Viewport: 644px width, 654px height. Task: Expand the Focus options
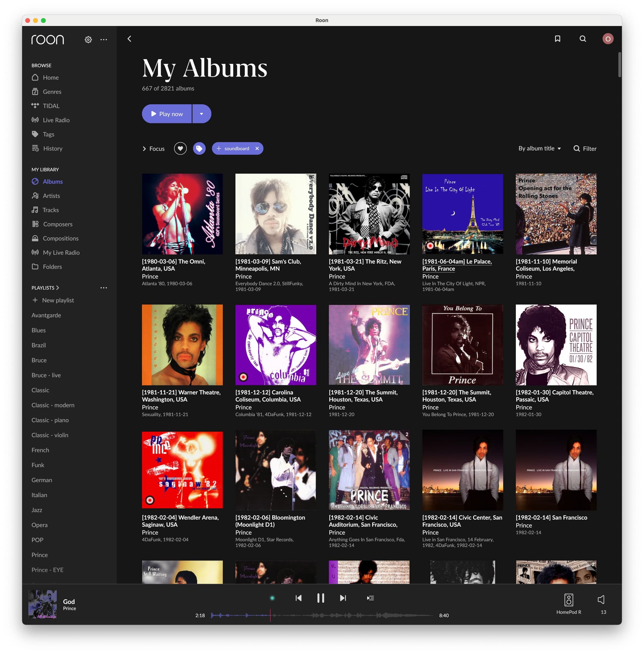154,149
